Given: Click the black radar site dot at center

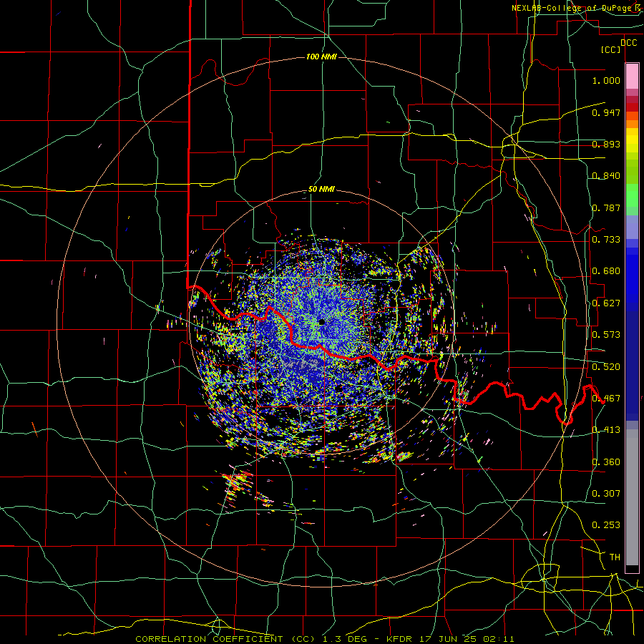Looking at the screenshot, I should tap(322, 322).
